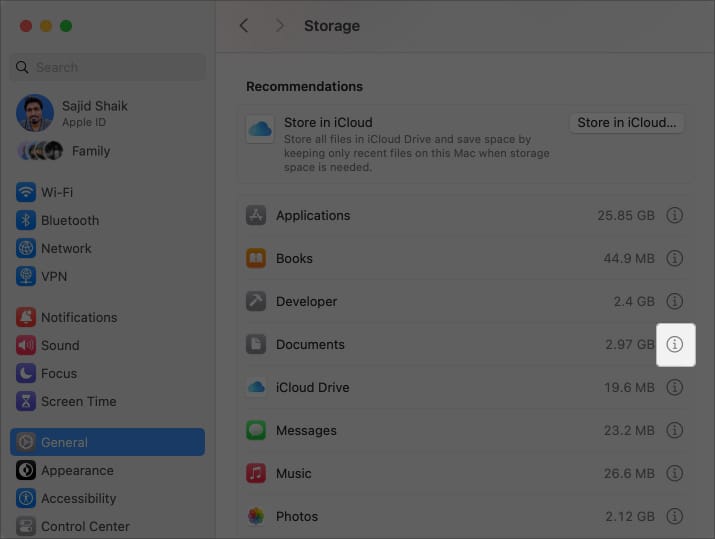Go forward with the right chevron

280,26
